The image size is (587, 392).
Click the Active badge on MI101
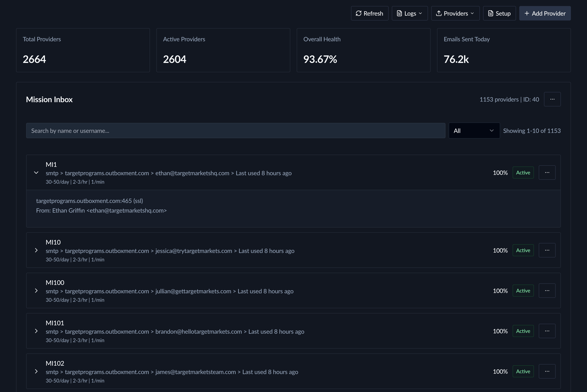point(523,331)
